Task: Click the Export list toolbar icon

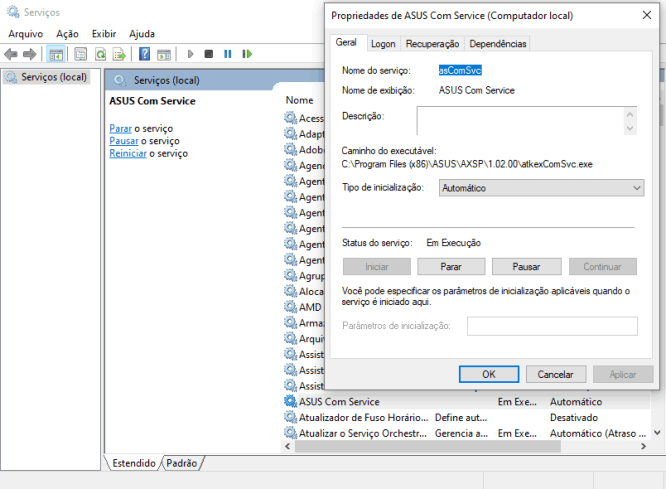Action: click(x=119, y=54)
